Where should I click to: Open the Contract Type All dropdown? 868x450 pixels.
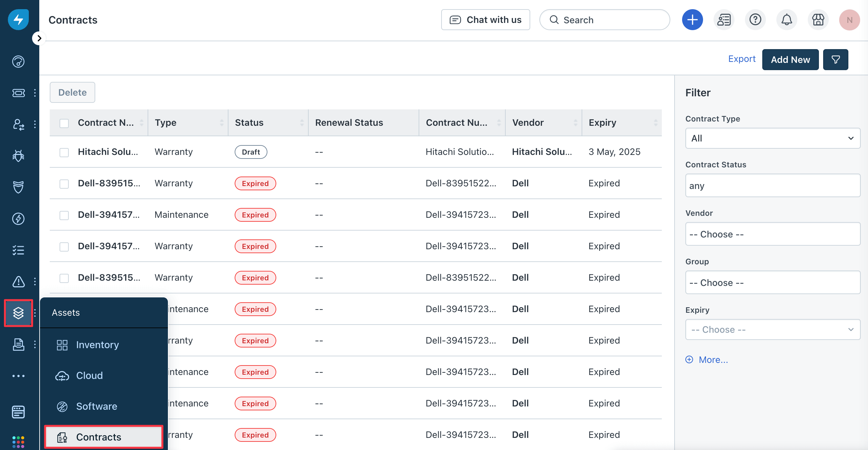coord(772,138)
